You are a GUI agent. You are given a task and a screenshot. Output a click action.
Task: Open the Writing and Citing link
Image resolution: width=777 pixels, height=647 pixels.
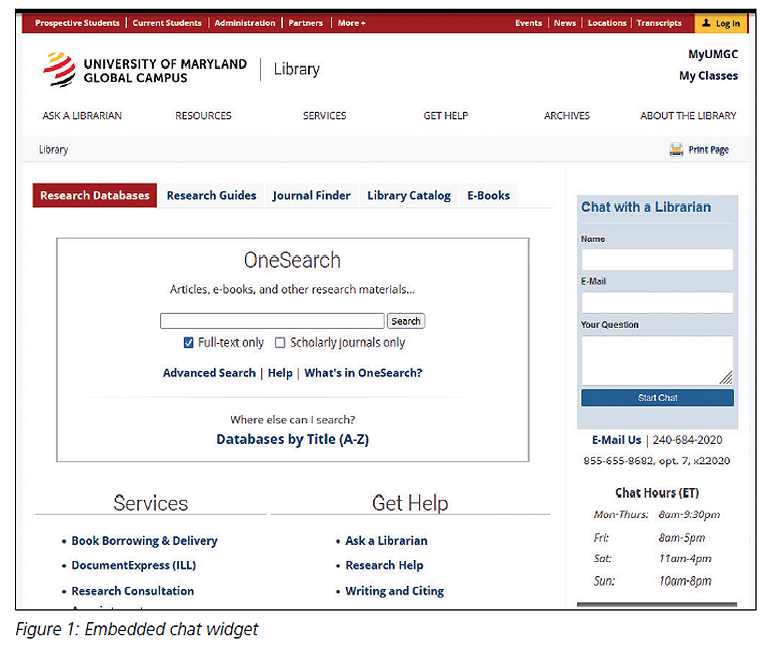pyautogui.click(x=394, y=591)
